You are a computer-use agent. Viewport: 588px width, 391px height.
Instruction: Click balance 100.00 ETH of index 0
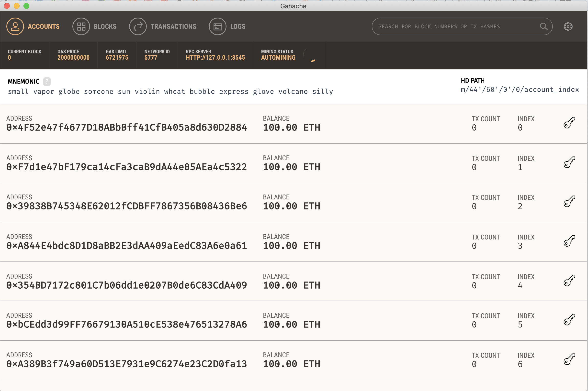pyautogui.click(x=292, y=128)
